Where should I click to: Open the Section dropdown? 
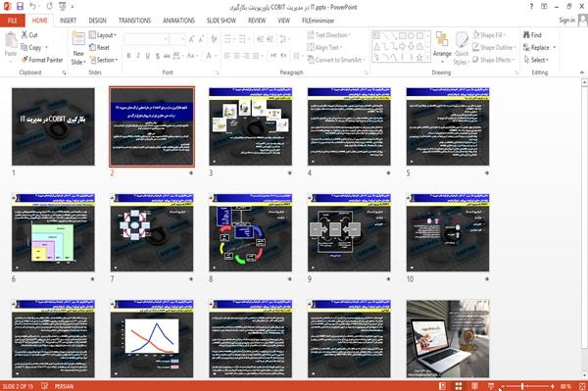[104, 60]
